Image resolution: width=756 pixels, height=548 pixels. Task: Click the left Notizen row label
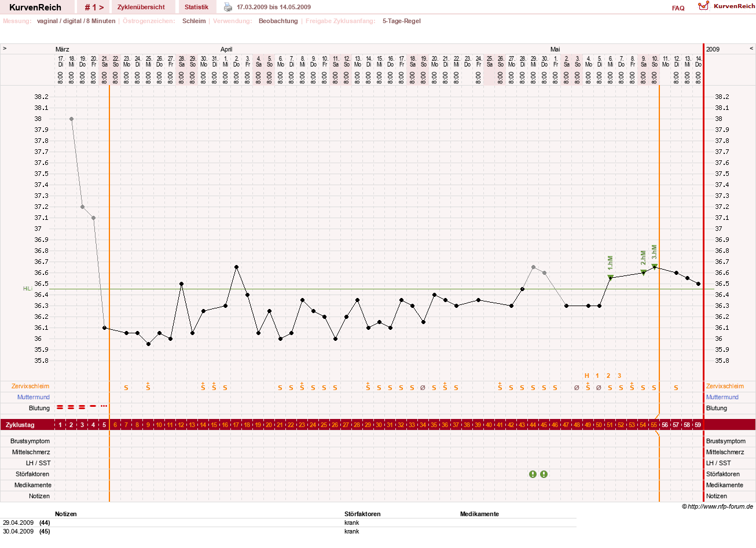pyautogui.click(x=39, y=496)
